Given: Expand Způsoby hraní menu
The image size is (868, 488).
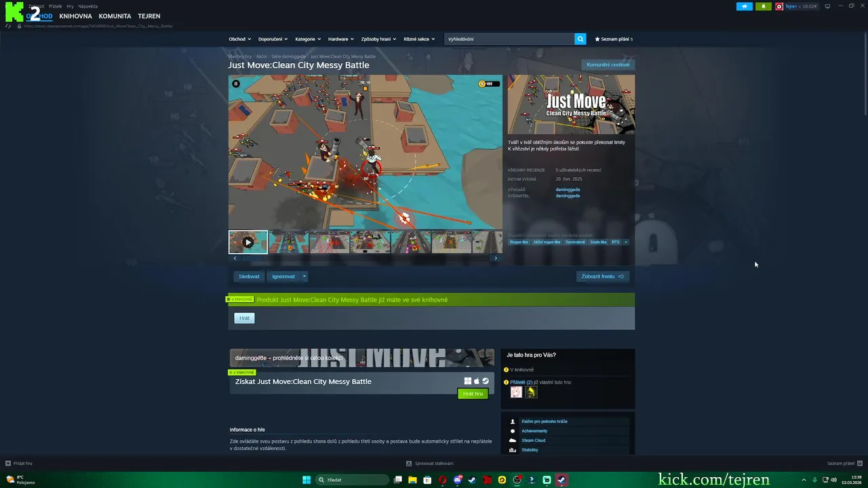Looking at the screenshot, I should coord(378,39).
